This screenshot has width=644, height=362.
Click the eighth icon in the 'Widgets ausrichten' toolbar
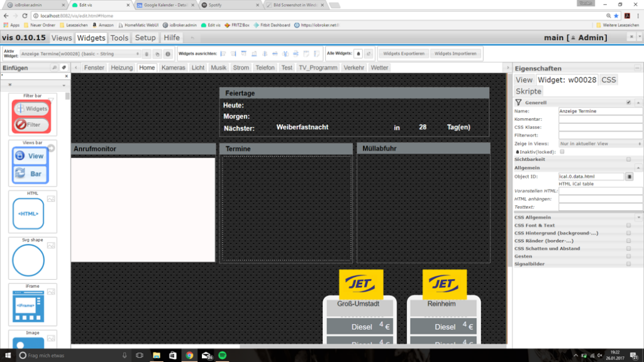[x=296, y=54]
